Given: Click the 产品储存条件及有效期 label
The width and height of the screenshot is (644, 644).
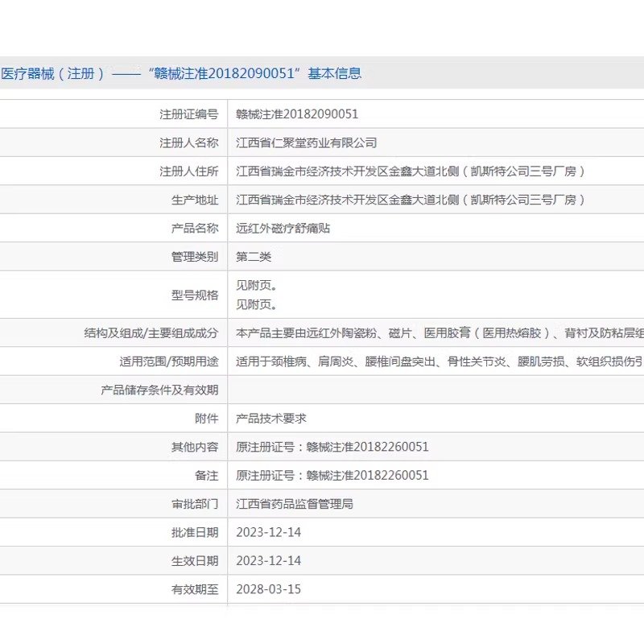Looking at the screenshot, I should tap(159, 390).
